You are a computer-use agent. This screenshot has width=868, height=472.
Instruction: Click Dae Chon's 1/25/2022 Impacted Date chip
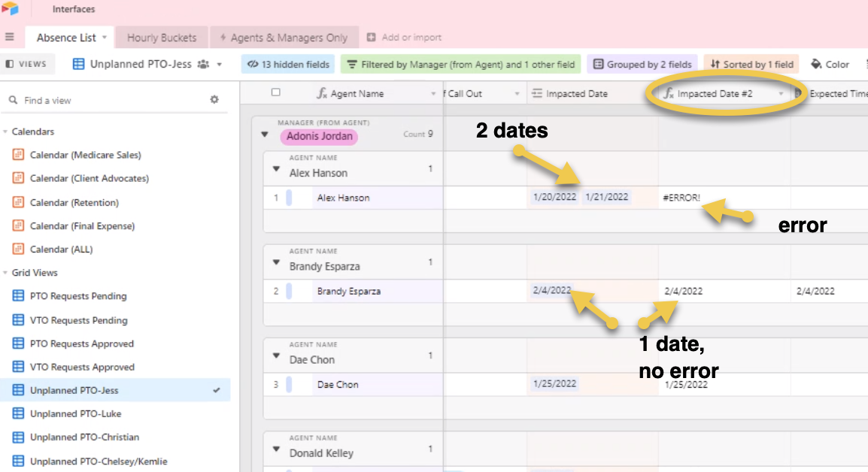pos(554,384)
